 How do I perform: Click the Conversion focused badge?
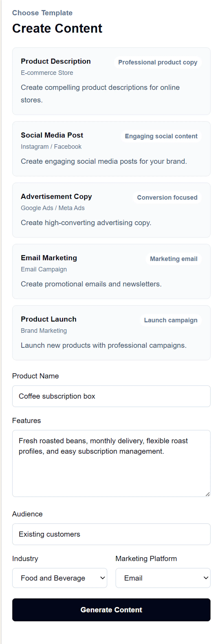point(167,197)
